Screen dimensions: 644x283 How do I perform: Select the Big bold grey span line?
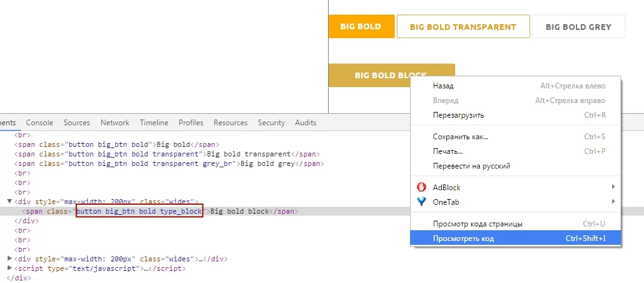click(x=169, y=163)
